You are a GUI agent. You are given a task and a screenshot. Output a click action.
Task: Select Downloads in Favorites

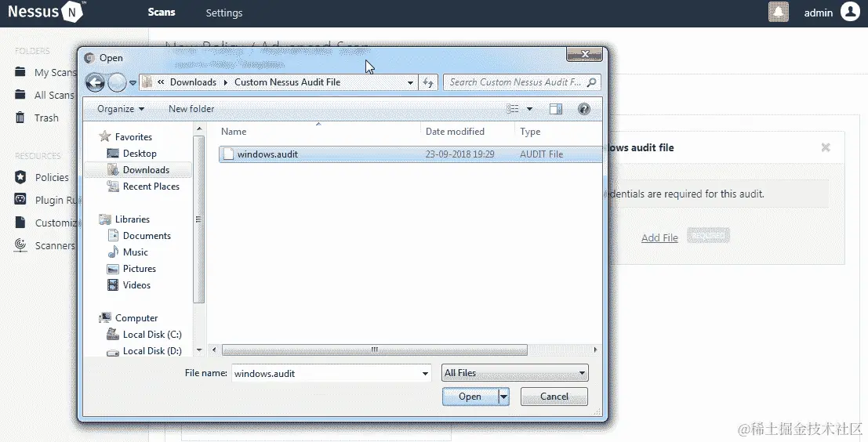(146, 170)
